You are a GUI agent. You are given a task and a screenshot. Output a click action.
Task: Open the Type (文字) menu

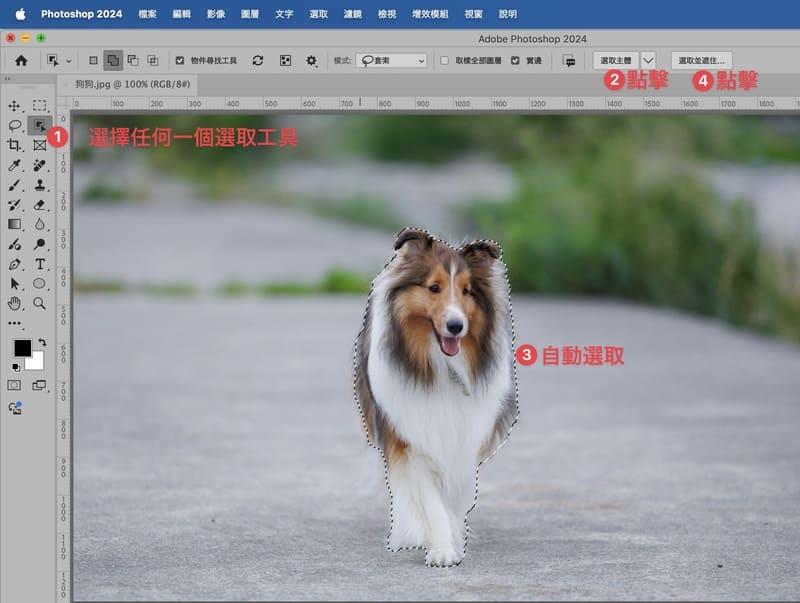point(284,14)
